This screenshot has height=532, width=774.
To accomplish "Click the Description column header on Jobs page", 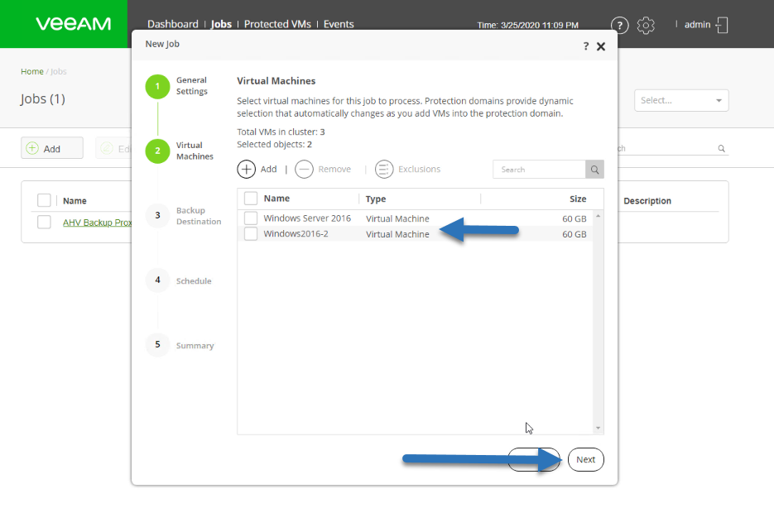I will [x=647, y=201].
